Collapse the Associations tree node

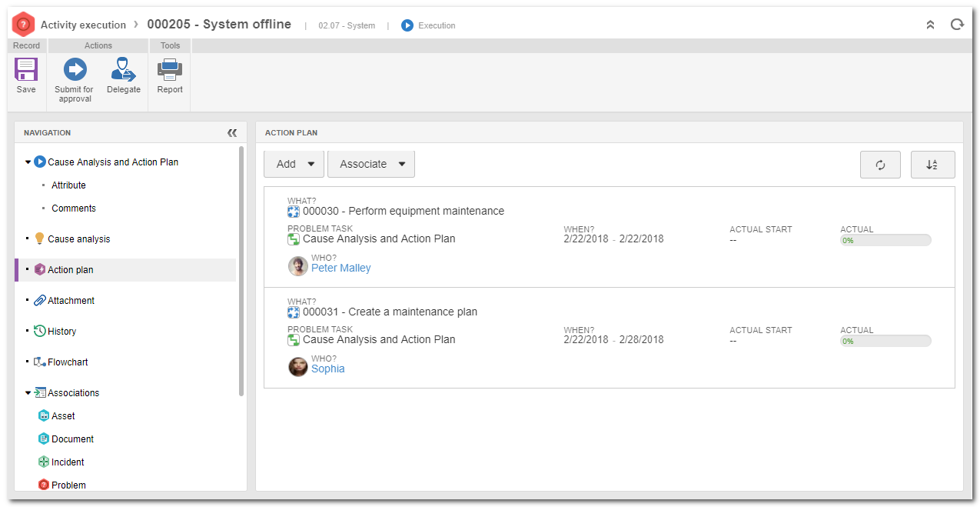[28, 393]
